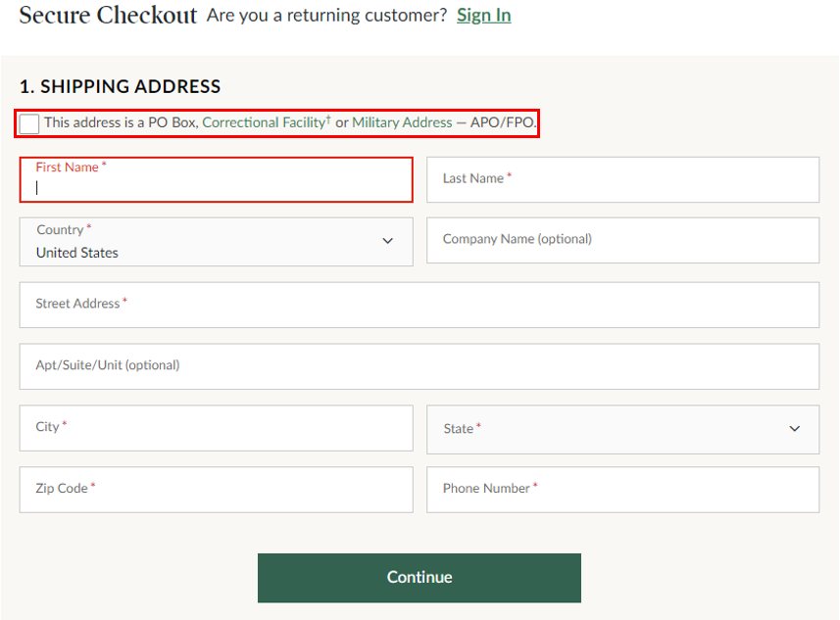
Task: Click the Shipping Address section heading
Action: [120, 86]
